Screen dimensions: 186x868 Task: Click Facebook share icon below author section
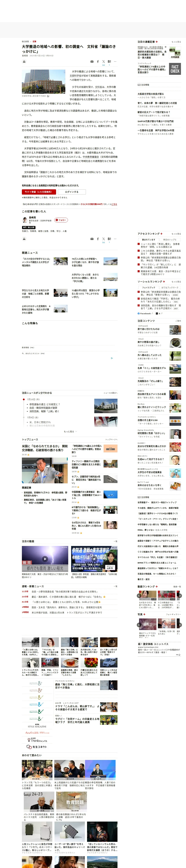[x=98, y=239]
